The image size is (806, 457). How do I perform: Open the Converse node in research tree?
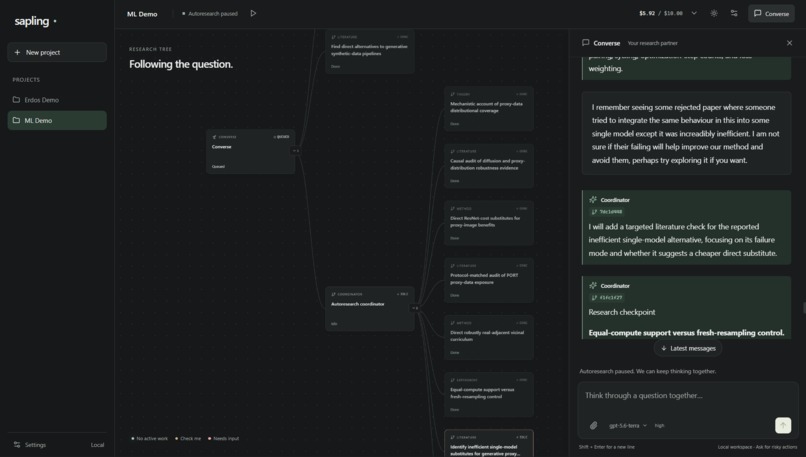[250, 151]
